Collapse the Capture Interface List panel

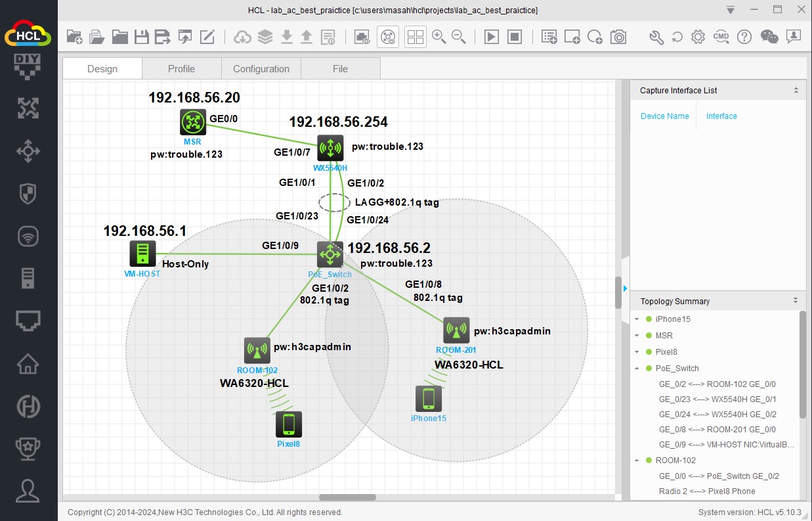coord(796,91)
